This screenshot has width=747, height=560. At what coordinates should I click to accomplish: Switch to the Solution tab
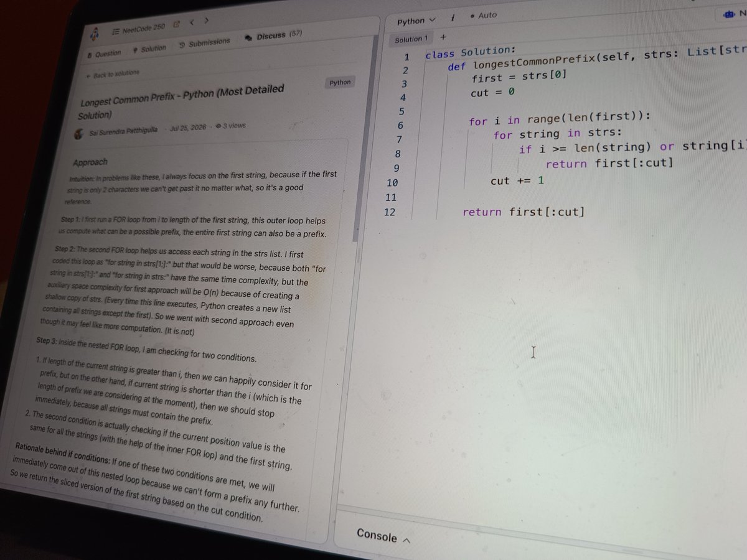[x=150, y=49]
